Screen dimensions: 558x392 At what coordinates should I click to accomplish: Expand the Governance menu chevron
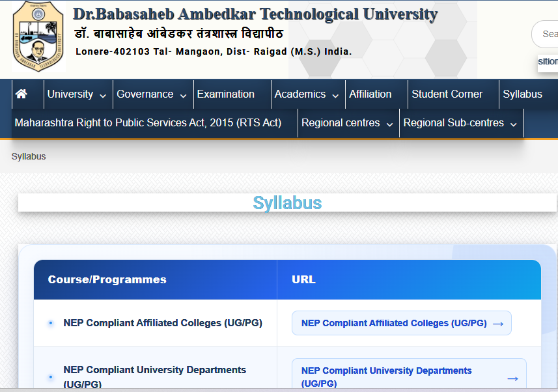point(183,96)
